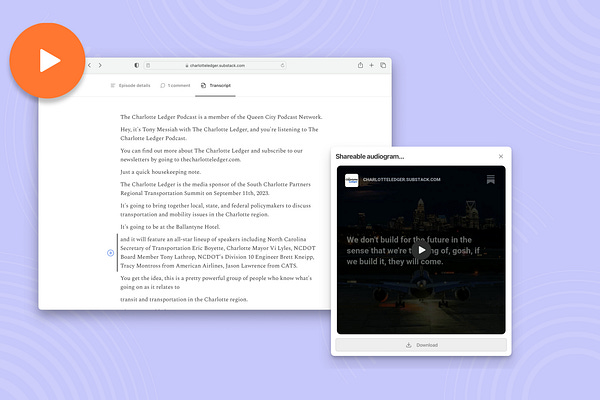Screen dimensions: 600x400
Task: Click the Charlotte Ledger logo in audiogram
Action: (x=352, y=180)
